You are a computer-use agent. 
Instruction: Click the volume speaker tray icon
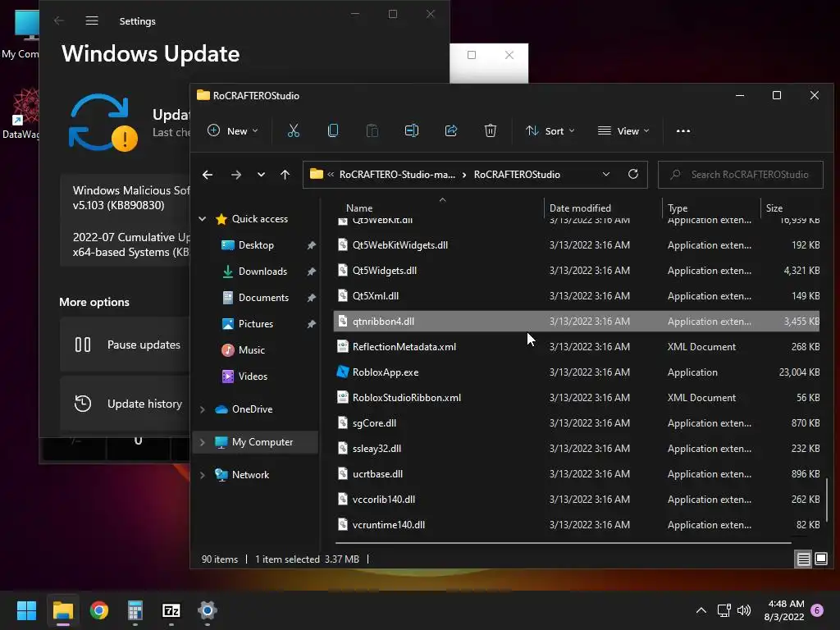pos(744,610)
